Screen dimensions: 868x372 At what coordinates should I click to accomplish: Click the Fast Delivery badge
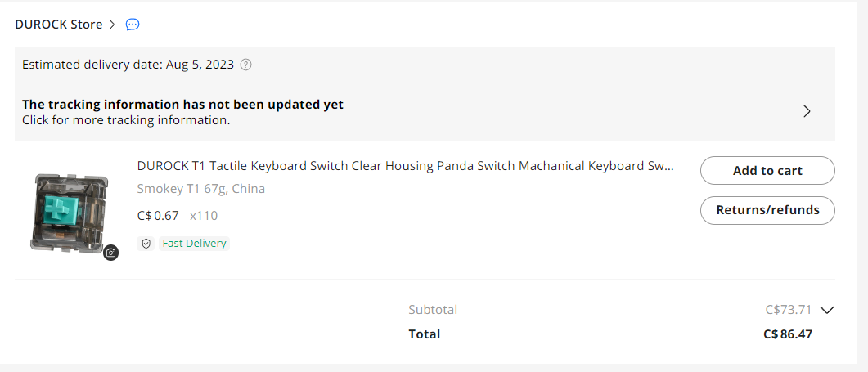(x=195, y=244)
